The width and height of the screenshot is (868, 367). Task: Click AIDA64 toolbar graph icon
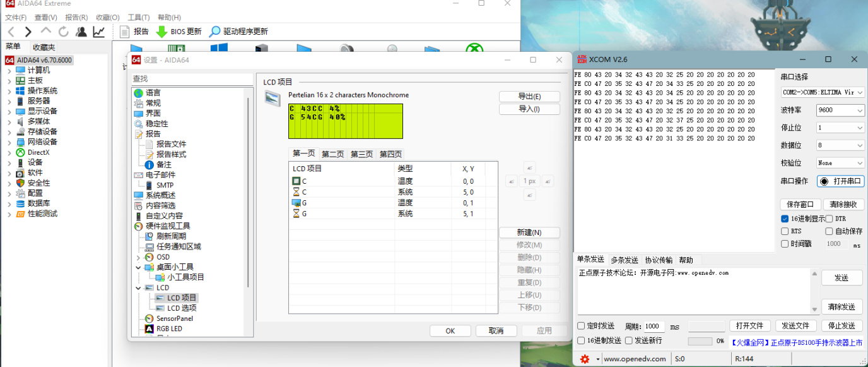tap(99, 32)
